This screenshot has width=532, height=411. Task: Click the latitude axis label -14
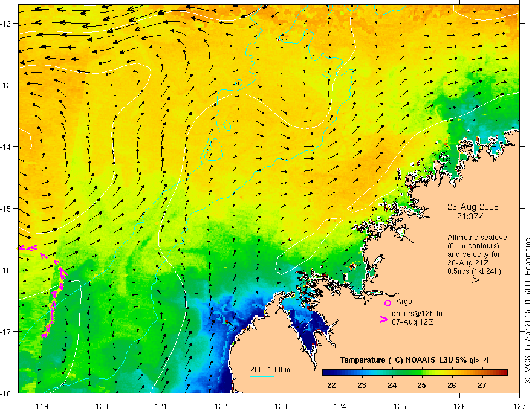click(x=7, y=147)
